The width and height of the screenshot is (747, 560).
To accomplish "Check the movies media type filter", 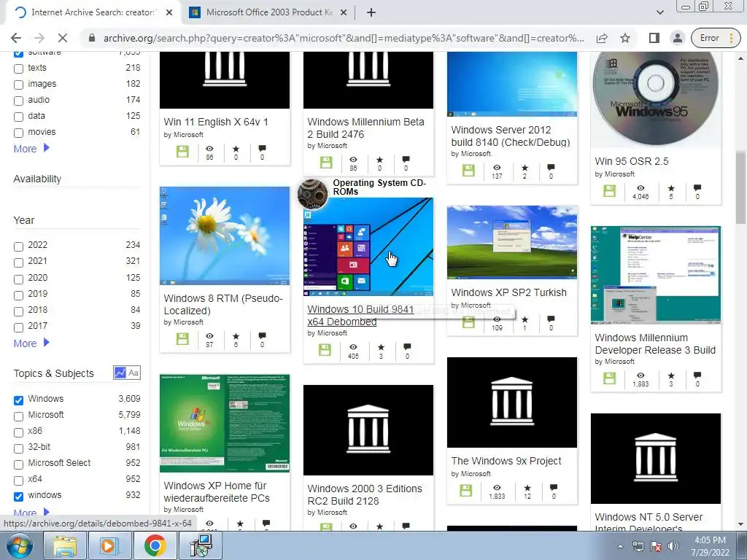I will point(18,133).
